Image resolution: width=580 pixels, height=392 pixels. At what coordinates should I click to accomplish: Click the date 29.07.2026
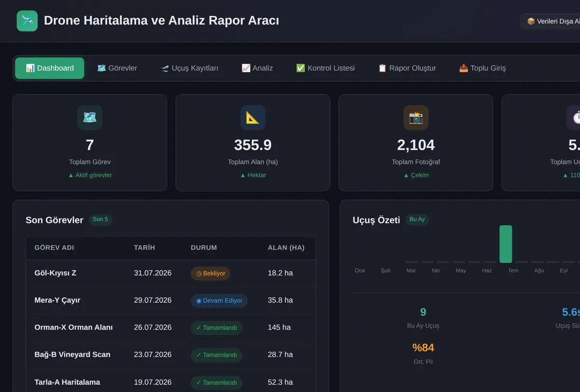click(x=153, y=301)
